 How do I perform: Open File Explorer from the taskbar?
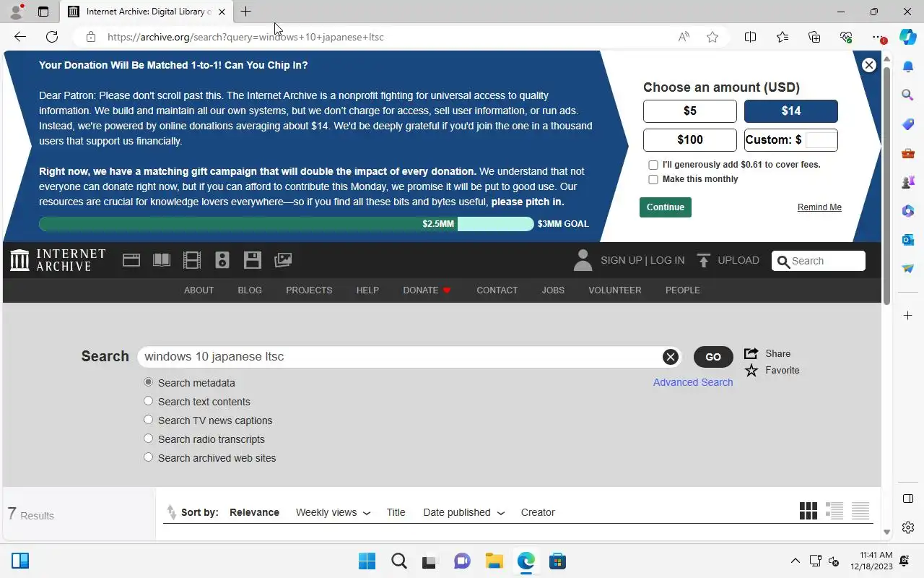coord(494,561)
